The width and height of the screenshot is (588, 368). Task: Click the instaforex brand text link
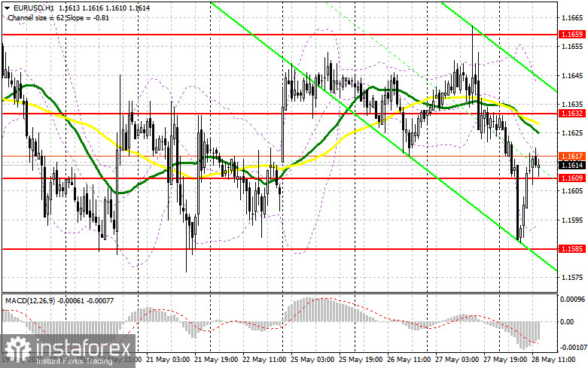(84, 348)
